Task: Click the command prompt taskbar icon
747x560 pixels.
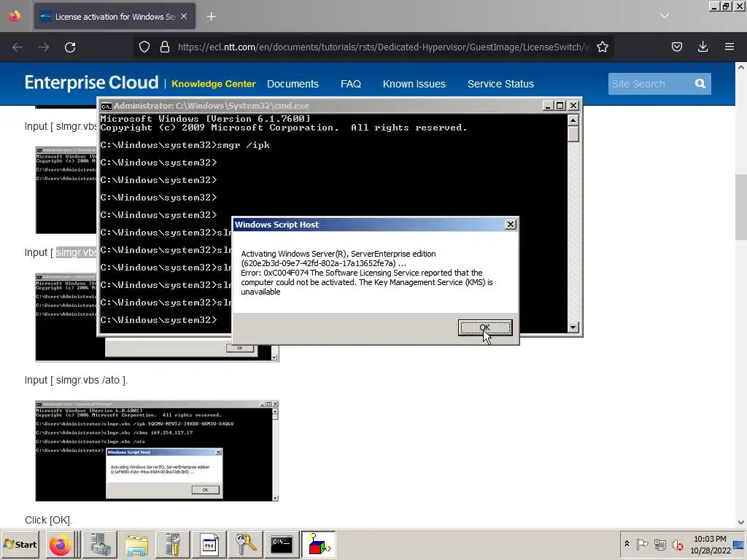Action: (x=282, y=544)
